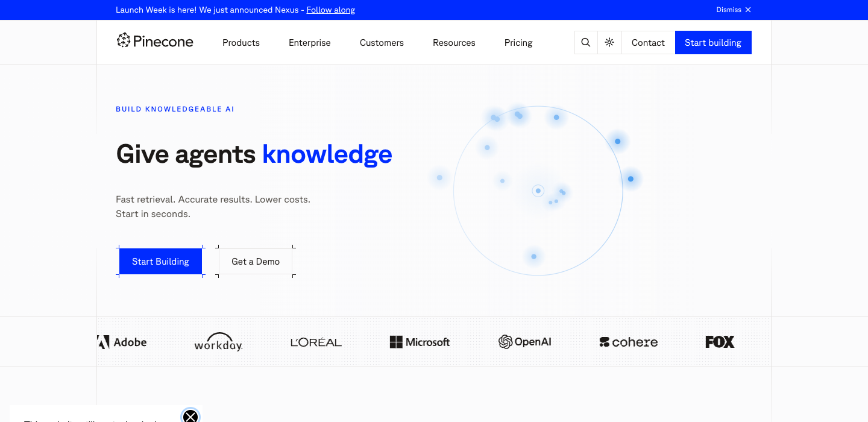Click the Microsoft logo

pos(420,342)
